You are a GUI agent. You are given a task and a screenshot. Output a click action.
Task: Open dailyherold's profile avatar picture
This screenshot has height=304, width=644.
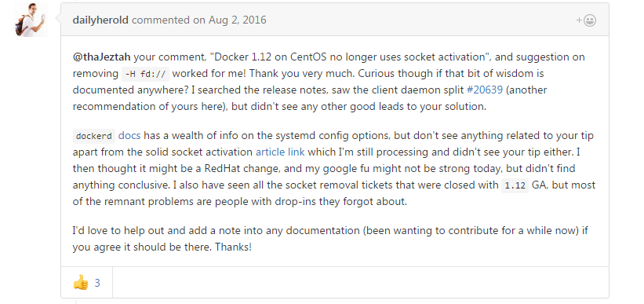coord(31,20)
